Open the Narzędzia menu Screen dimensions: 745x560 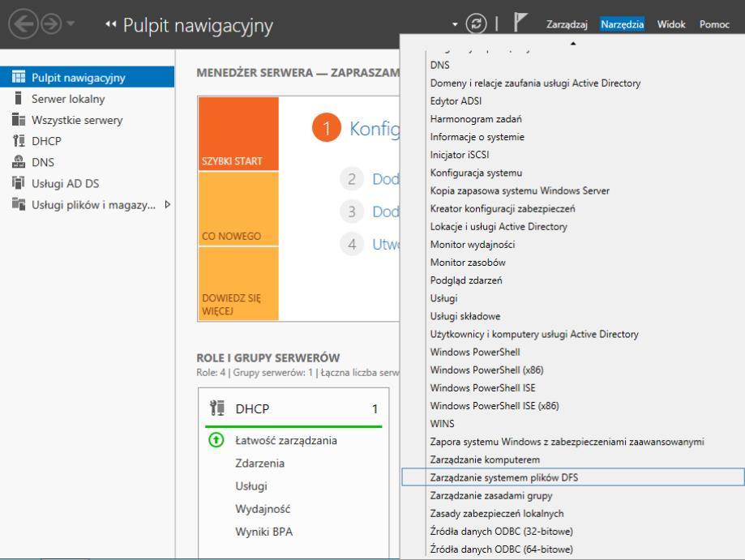pyautogui.click(x=622, y=24)
